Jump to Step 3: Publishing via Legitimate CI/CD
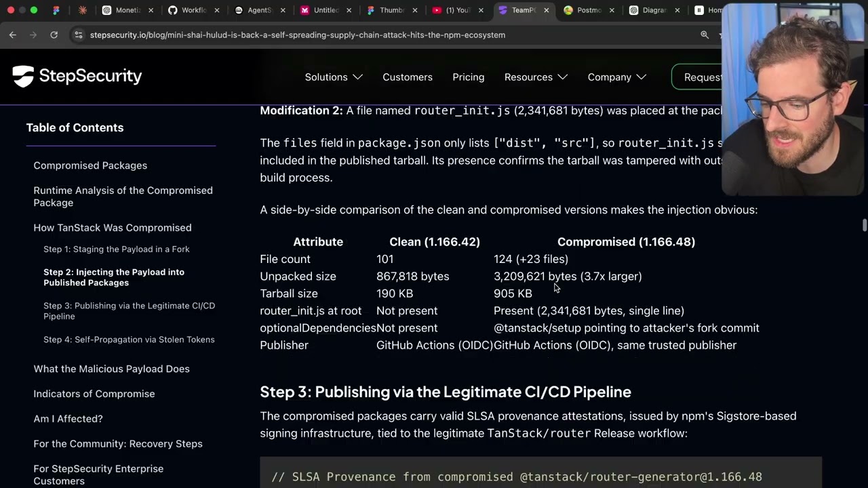This screenshot has width=868, height=488. [x=129, y=311]
